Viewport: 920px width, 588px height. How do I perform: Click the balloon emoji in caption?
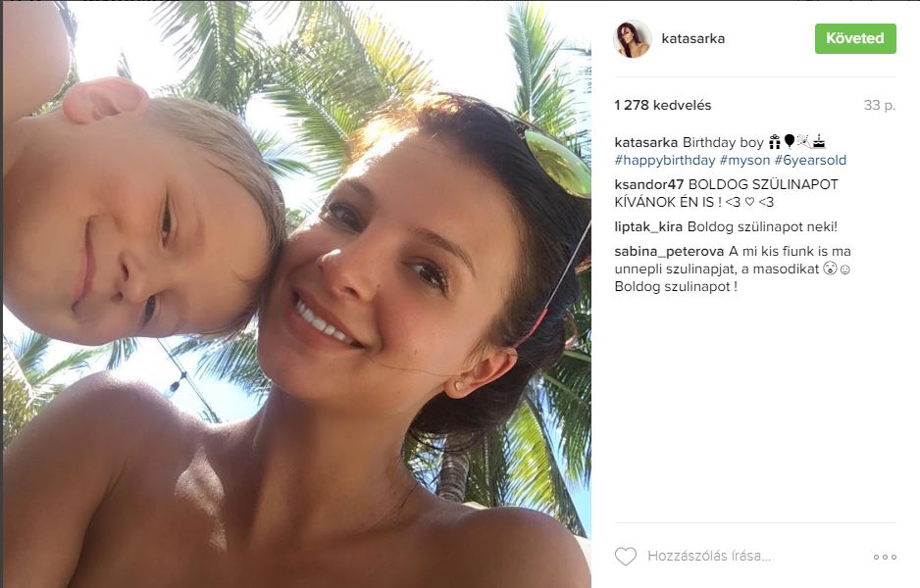click(790, 142)
